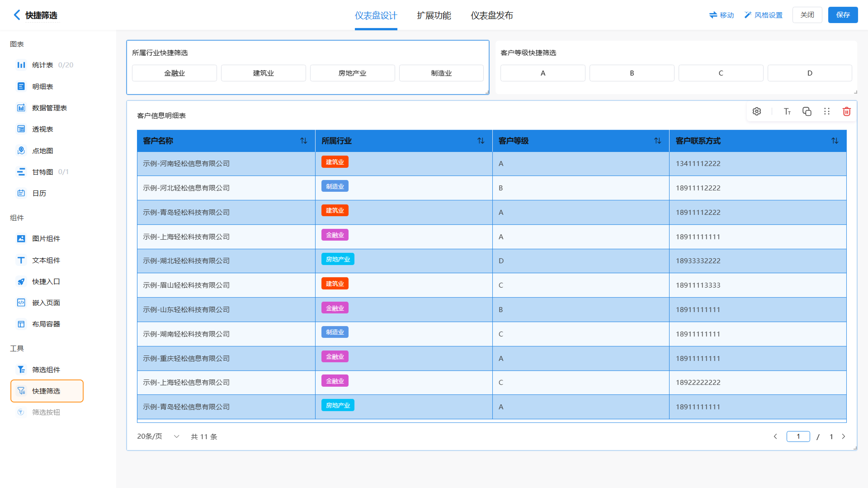Viewport: 868px width, 488px height.
Task: Click 金融业 tag in 上海轻松科技 row
Action: click(335, 235)
